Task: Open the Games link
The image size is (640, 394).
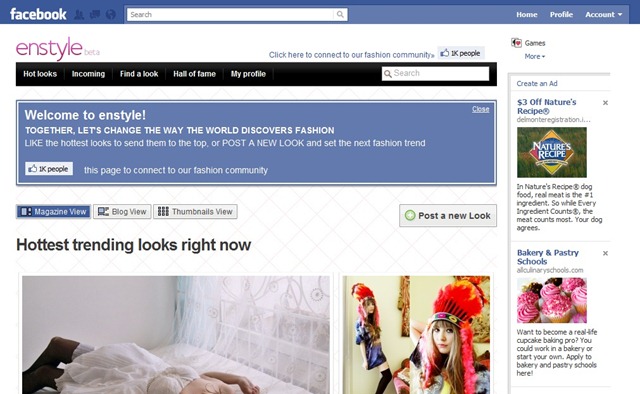Action: coord(535,43)
